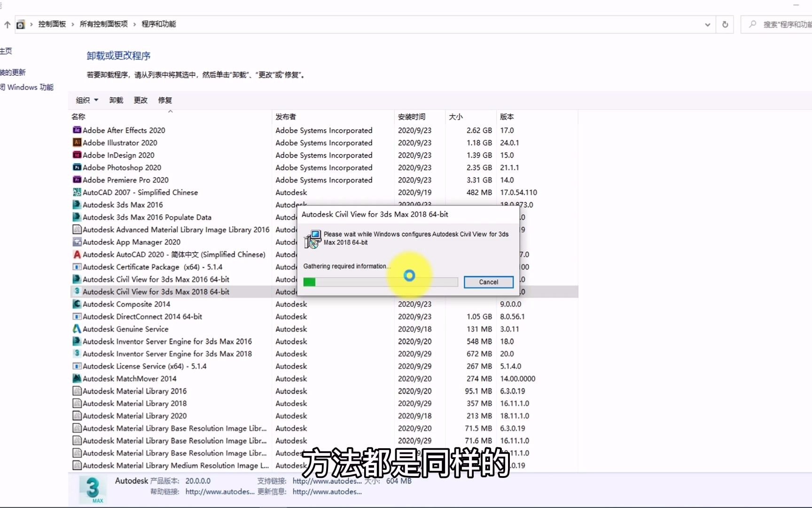Select the Adobe After Effects 2020 icon
The width and height of the screenshot is (812, 508).
77,130
